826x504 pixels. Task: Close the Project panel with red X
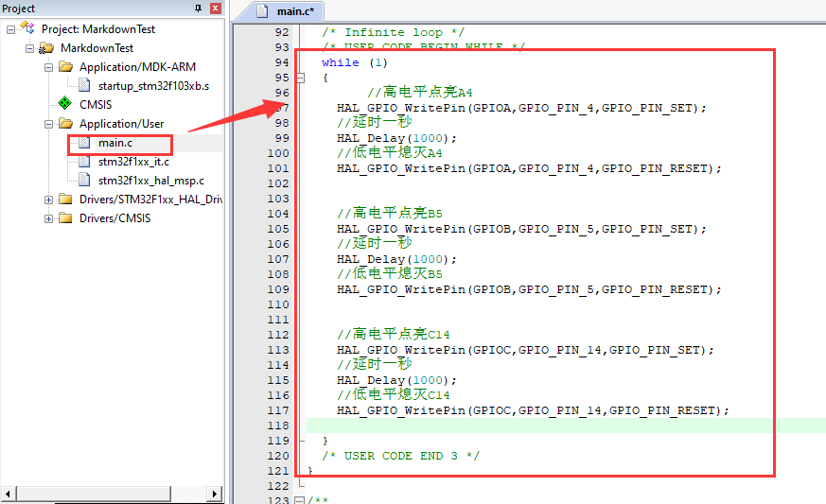click(x=215, y=8)
